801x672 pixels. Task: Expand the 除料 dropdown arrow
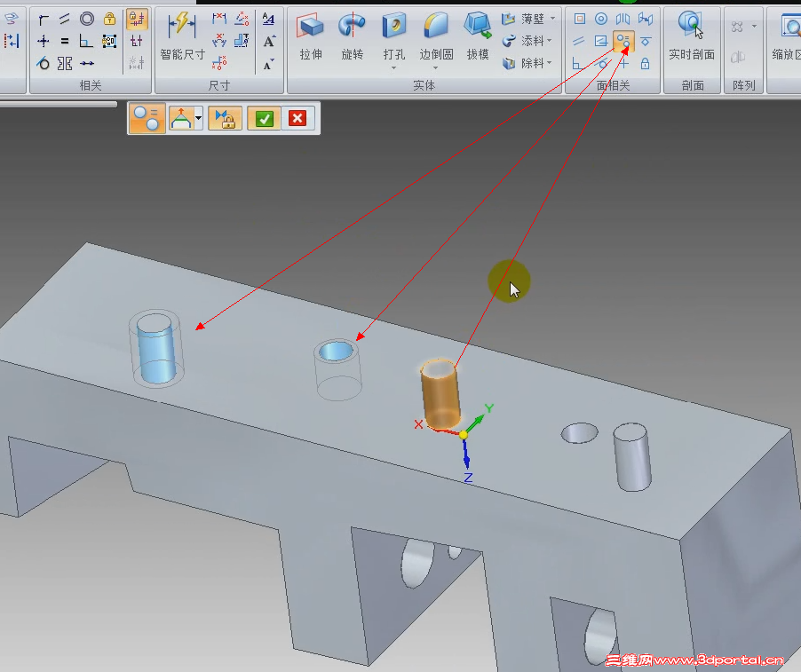[550, 63]
